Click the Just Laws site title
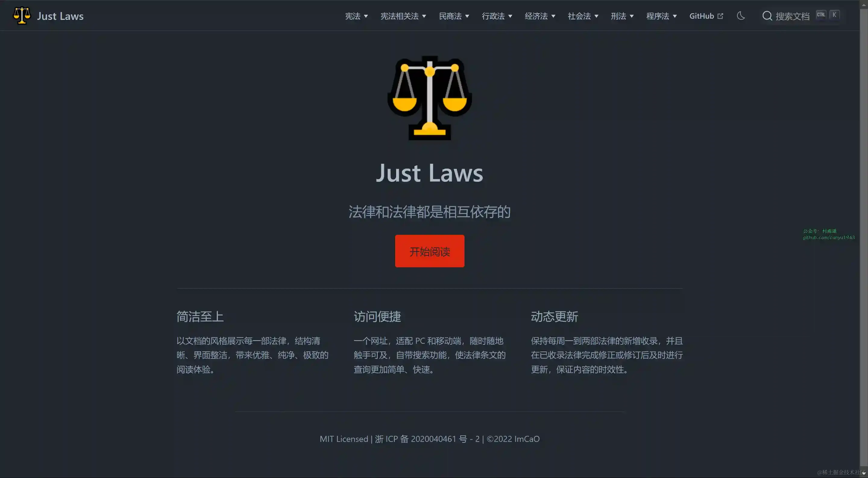The height and width of the screenshot is (478, 868). coord(60,16)
